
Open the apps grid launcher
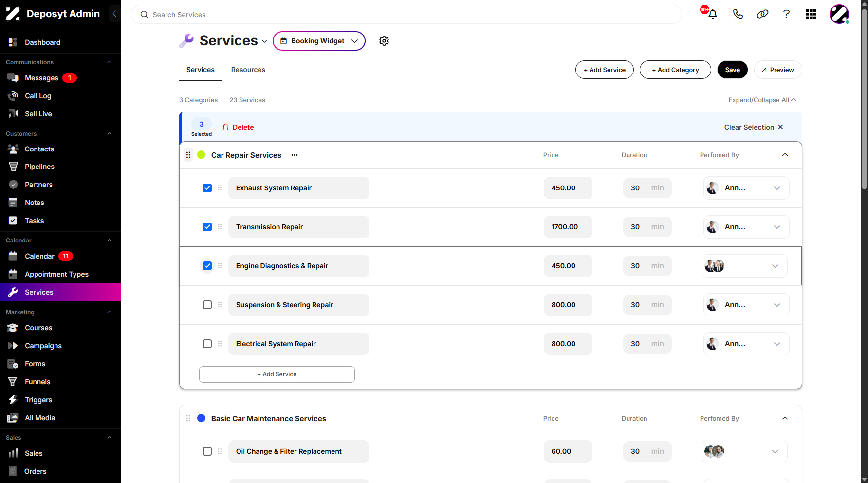click(811, 14)
